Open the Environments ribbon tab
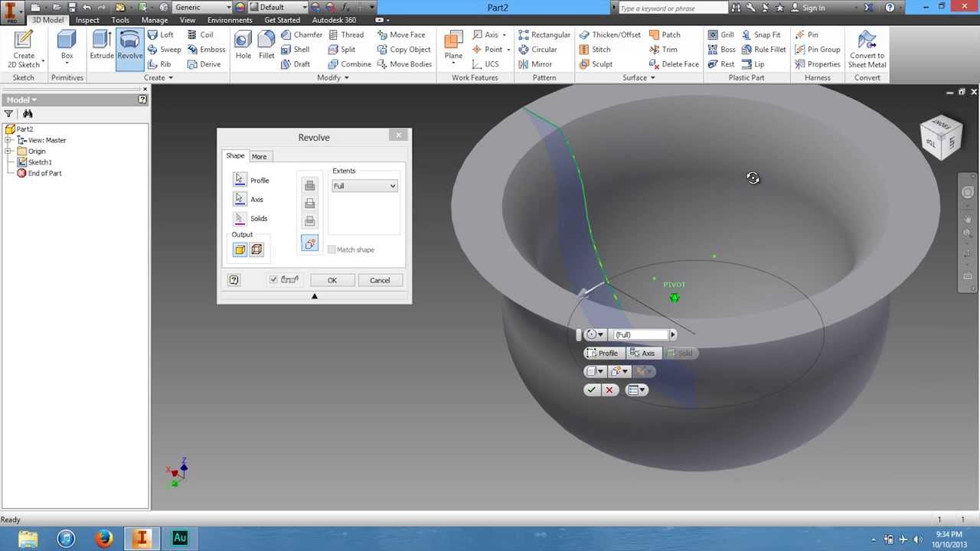The height and width of the screenshot is (551, 980). click(230, 20)
